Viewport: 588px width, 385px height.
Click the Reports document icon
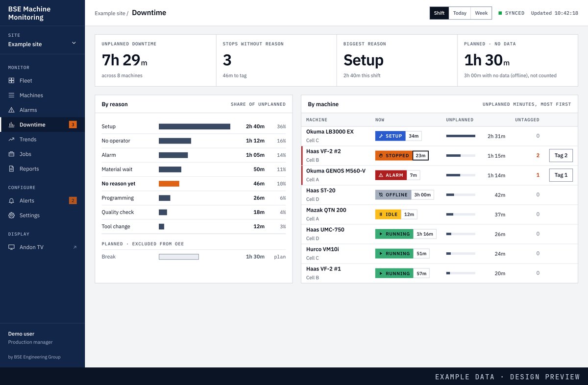[11, 168]
